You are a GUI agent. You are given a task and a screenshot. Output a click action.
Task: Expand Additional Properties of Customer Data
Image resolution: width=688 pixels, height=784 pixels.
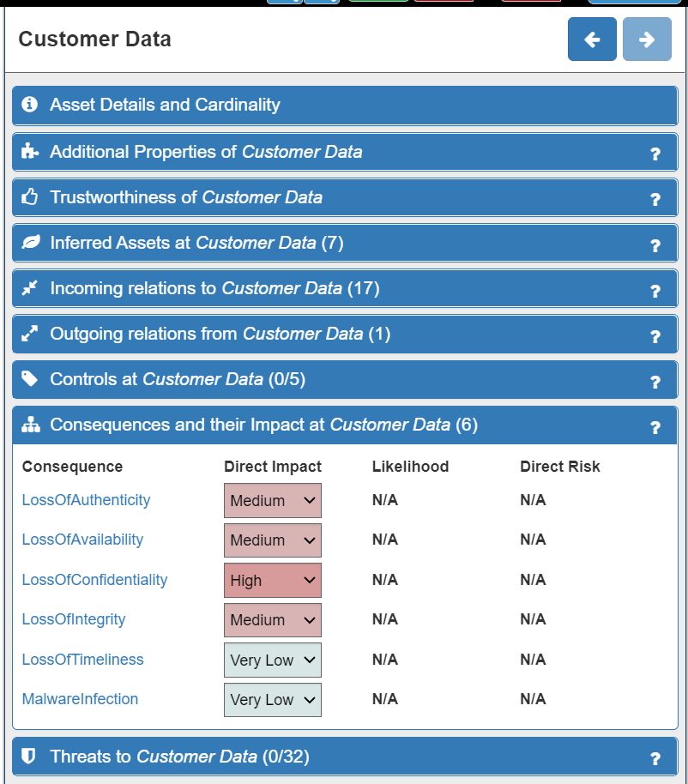point(345,152)
